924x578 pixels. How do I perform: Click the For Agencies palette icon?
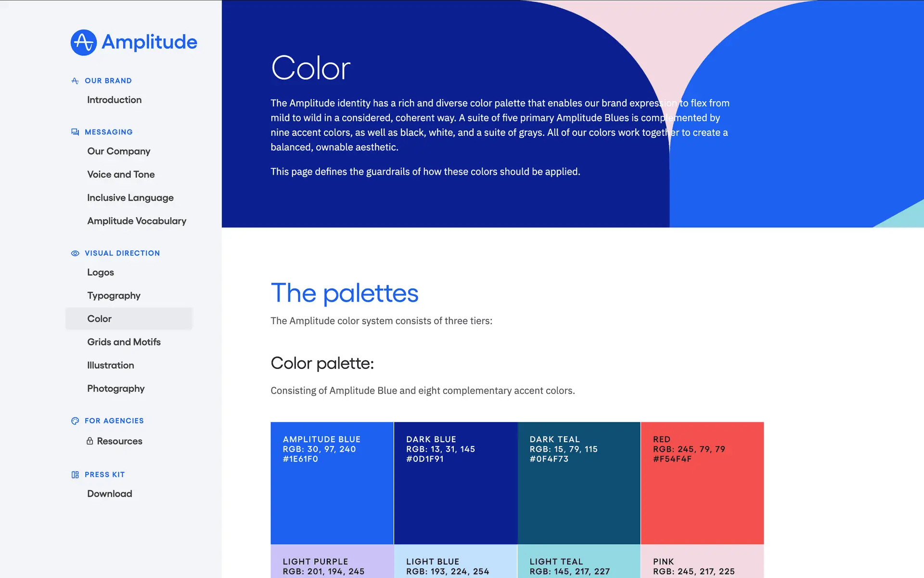click(x=75, y=421)
